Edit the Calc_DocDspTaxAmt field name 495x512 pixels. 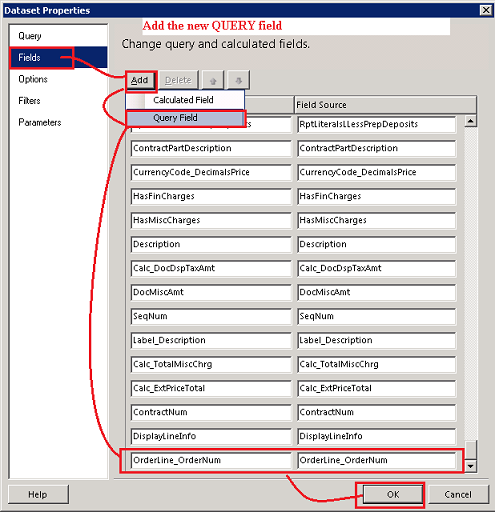coord(211,268)
